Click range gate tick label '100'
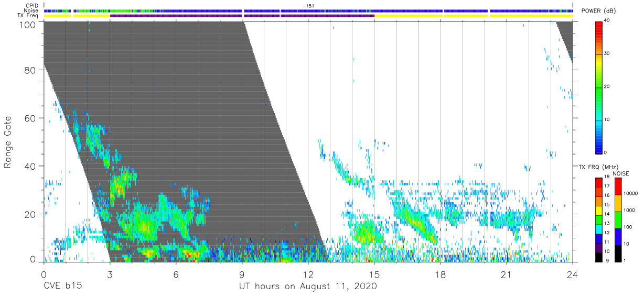644x297 pixels. pyautogui.click(x=27, y=24)
